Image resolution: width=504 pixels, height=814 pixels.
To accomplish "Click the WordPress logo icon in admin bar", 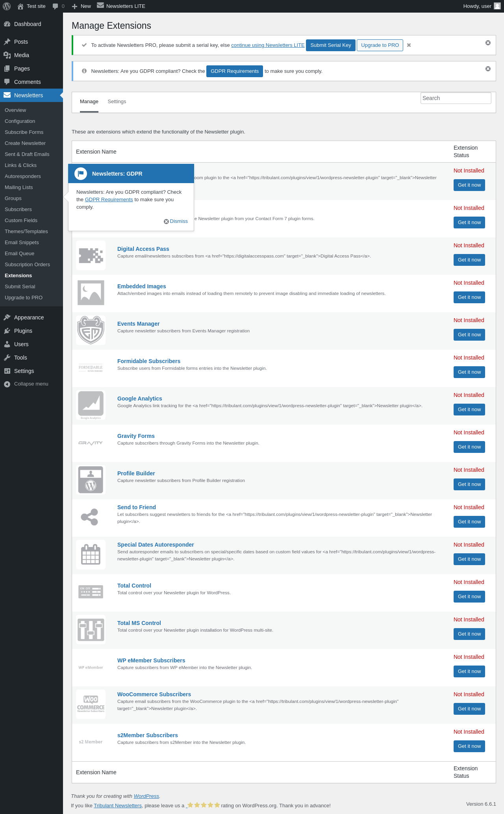I will coord(7,6).
